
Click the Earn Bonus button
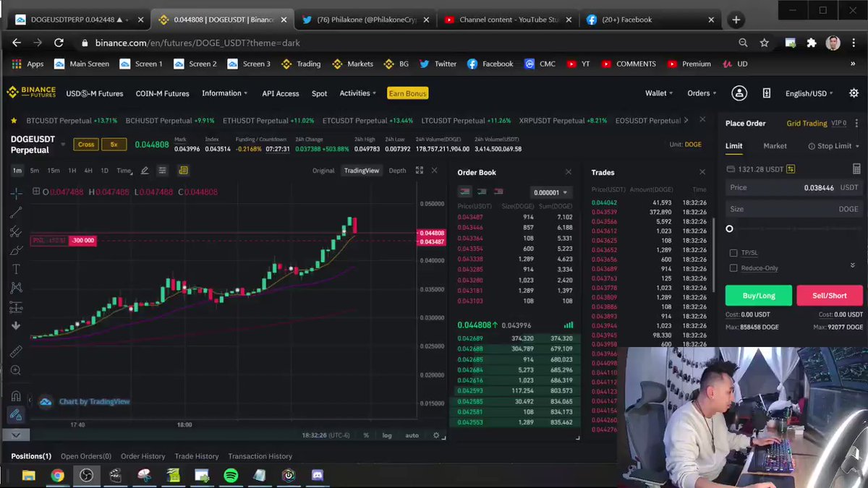407,93
